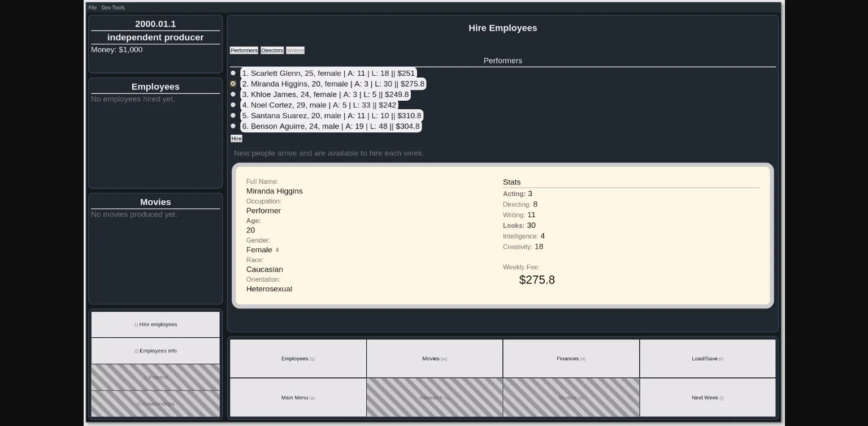The width and height of the screenshot is (868, 426).
Task: Open the Dev Tools menu
Action: tap(113, 7)
